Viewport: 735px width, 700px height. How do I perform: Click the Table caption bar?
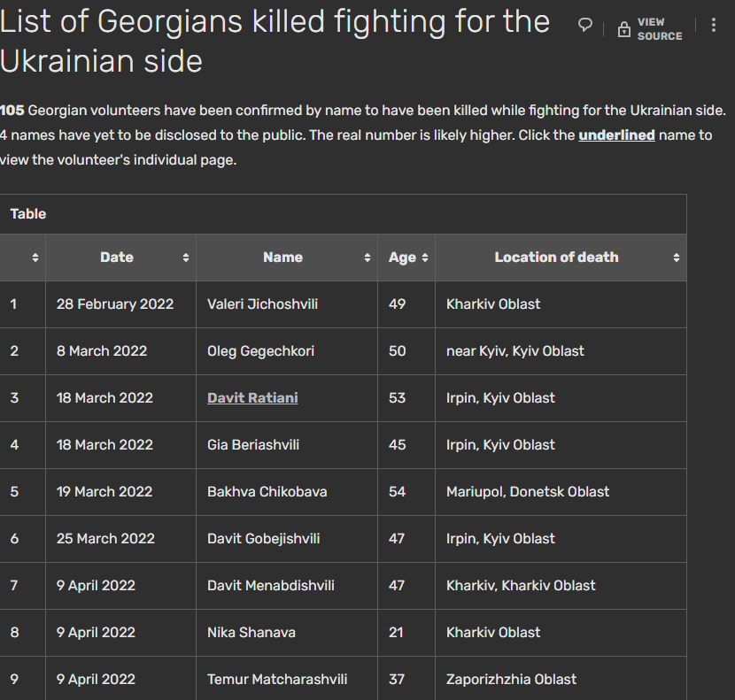[343, 214]
